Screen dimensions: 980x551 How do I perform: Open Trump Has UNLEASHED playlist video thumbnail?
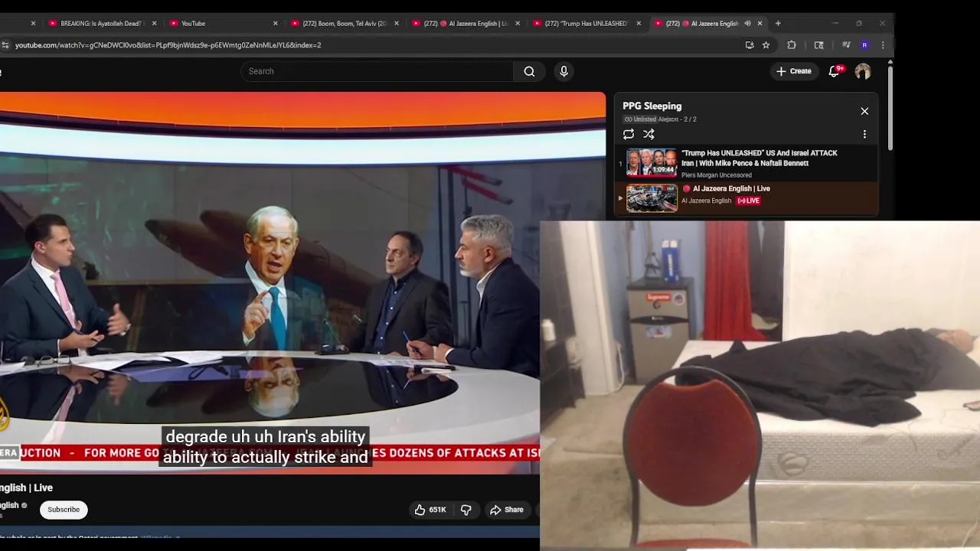[x=652, y=162]
